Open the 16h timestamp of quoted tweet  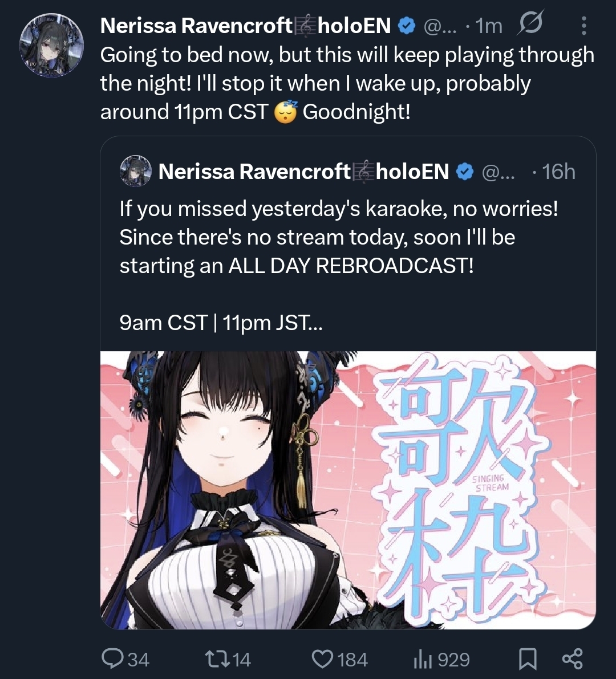tap(559, 172)
